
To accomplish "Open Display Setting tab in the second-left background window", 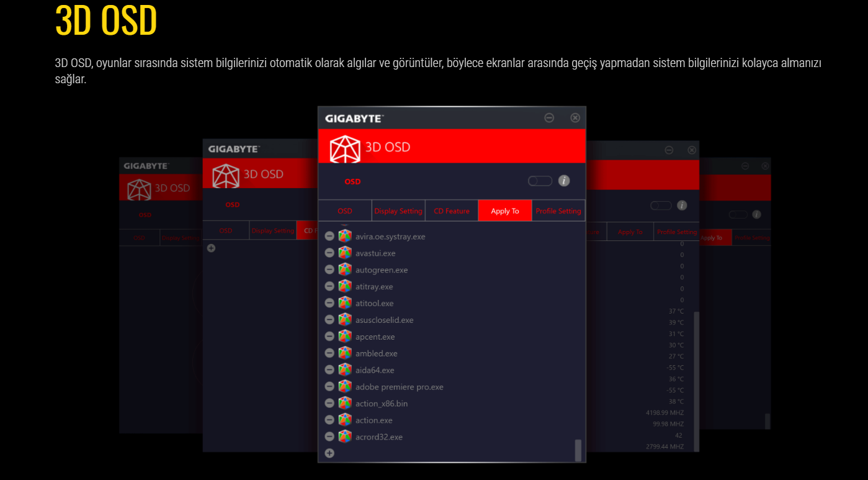I will coord(273,231).
